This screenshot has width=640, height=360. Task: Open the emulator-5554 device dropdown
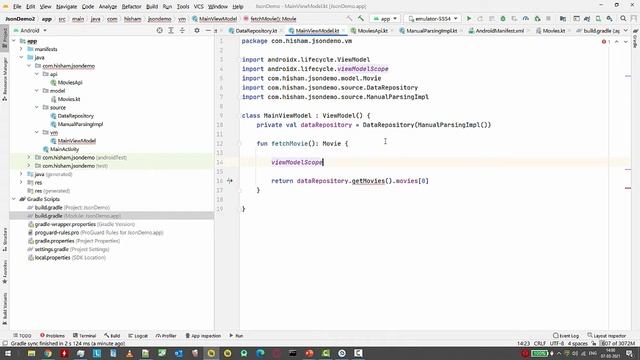tap(433, 19)
